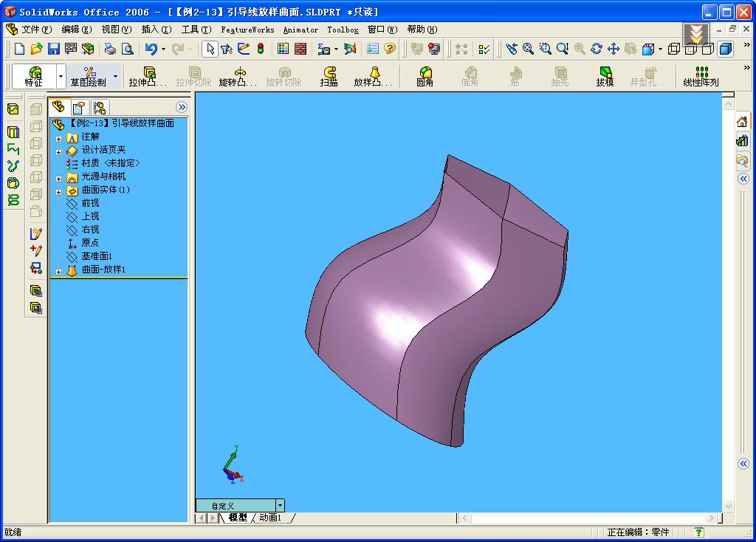Switch to the PropertyManager tab
This screenshot has width=756, height=542.
tap(79, 107)
